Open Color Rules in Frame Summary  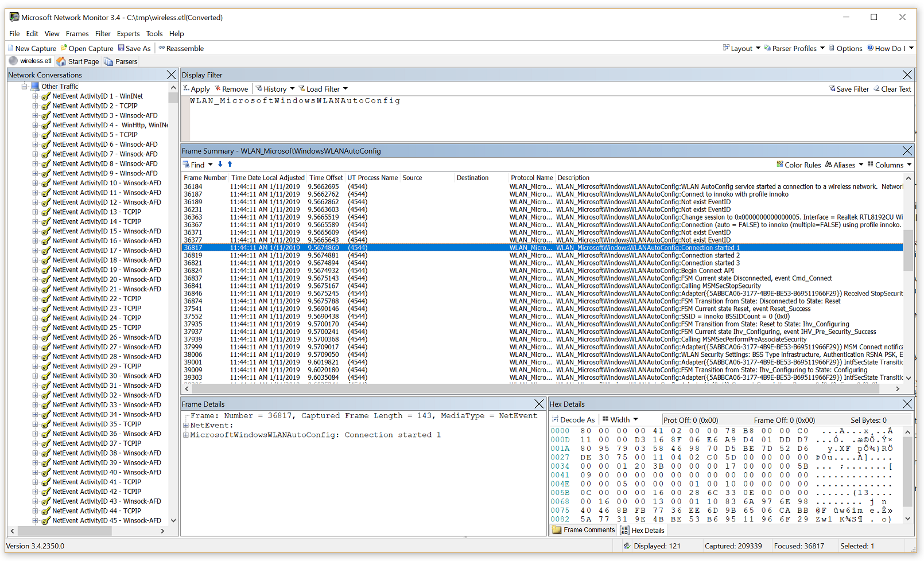798,165
